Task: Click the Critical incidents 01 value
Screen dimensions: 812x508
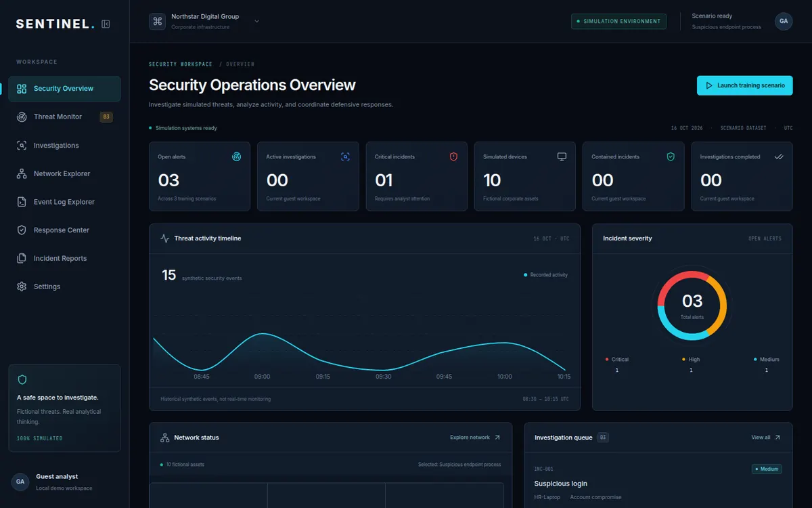Action: tap(384, 180)
